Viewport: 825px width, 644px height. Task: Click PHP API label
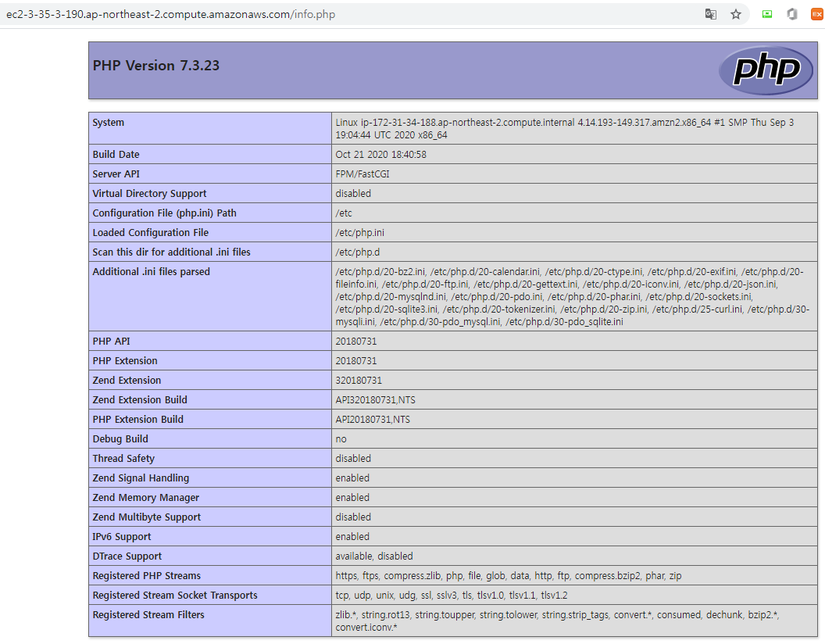(x=111, y=341)
